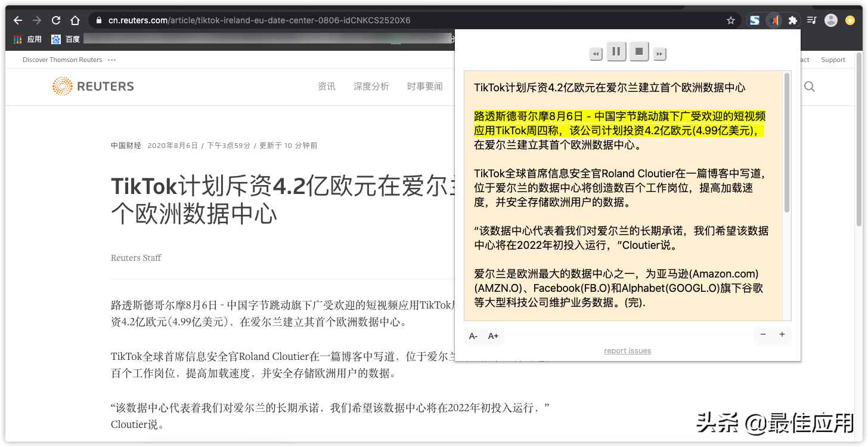The image size is (868, 447).
Task: Open the report issues link
Action: pyautogui.click(x=627, y=351)
